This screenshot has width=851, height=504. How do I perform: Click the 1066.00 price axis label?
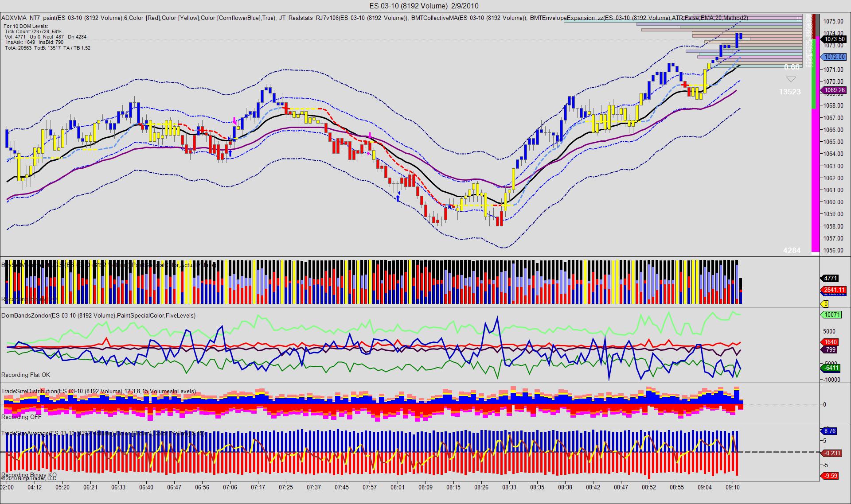833,130
